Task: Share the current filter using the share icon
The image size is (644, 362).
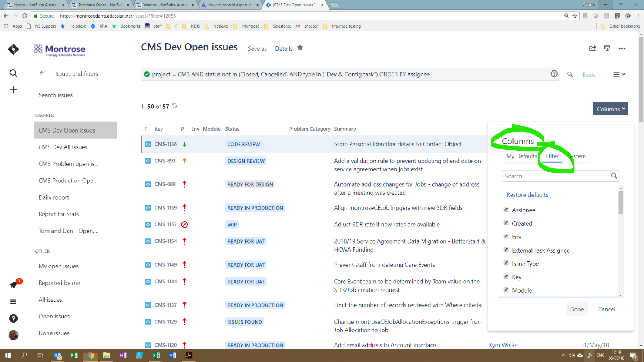Action: [593, 48]
